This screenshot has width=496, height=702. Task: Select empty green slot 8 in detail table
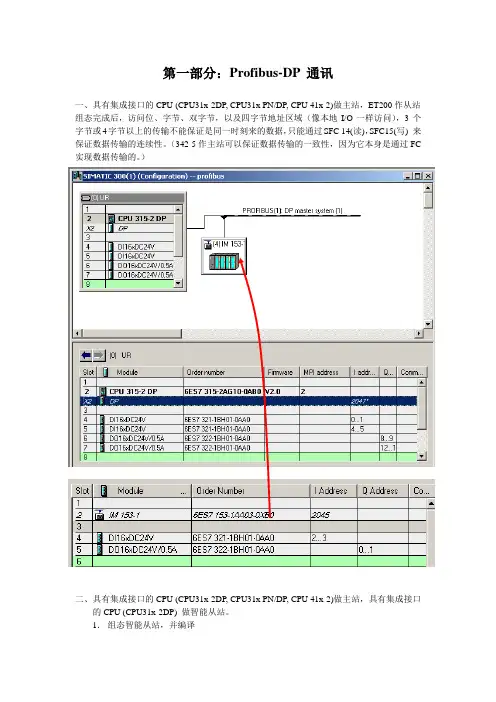click(249, 457)
